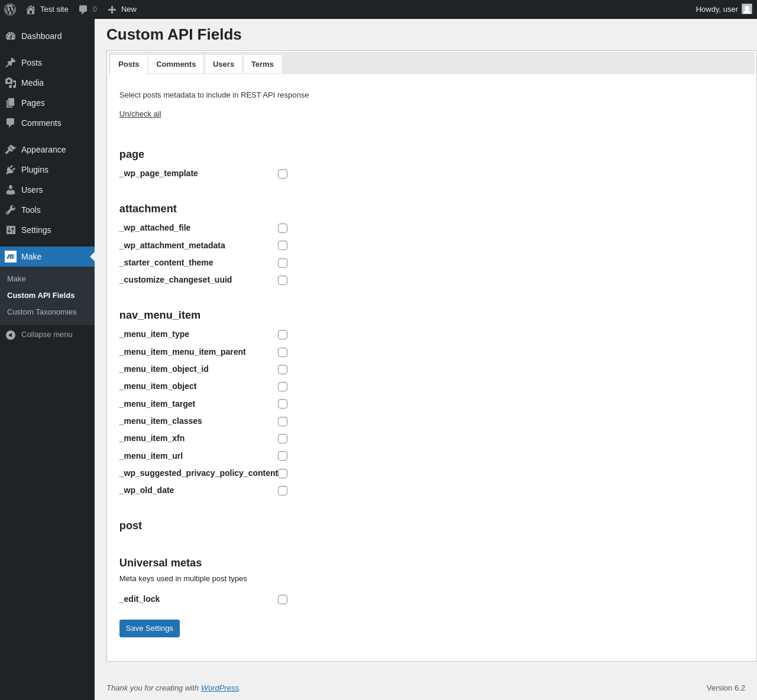This screenshot has height=700, width=757.
Task: Click the Appearance paintbrush icon
Action: [11, 150]
